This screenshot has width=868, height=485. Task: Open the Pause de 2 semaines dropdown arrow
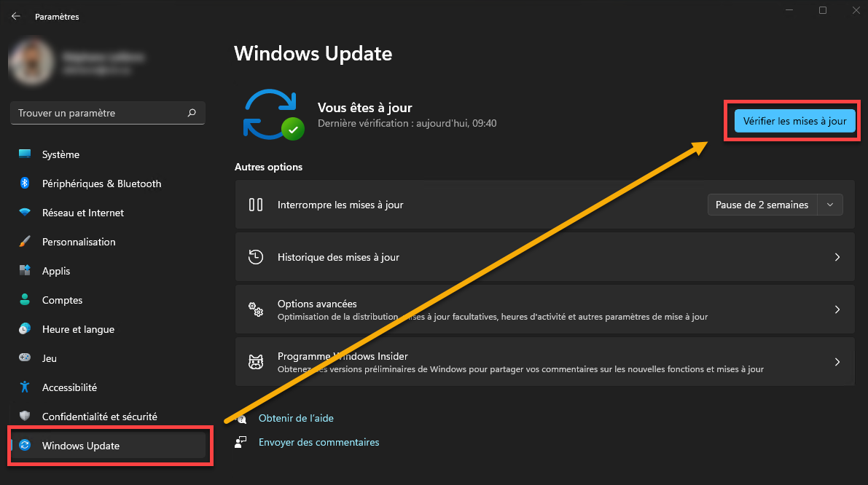pyautogui.click(x=830, y=205)
